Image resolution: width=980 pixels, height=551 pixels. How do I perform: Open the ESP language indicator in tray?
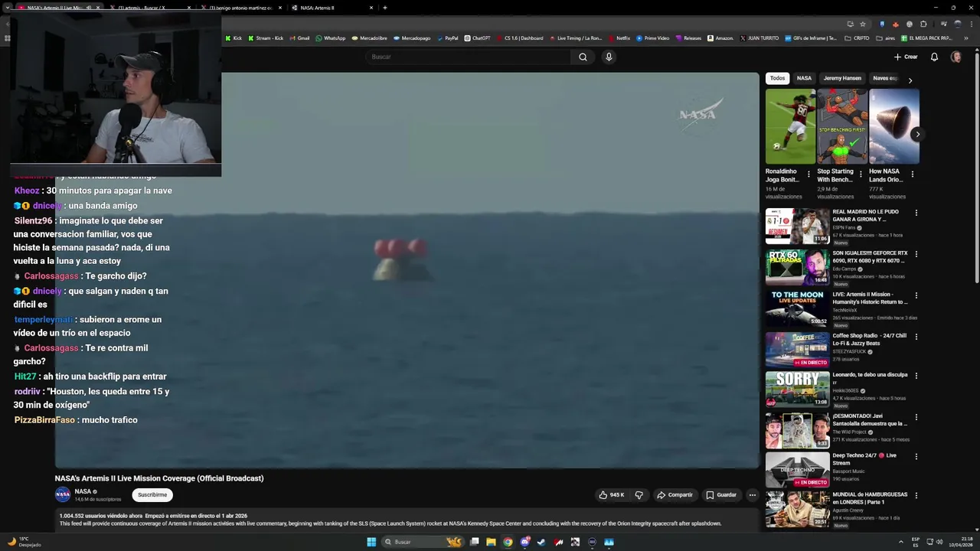pyautogui.click(x=916, y=542)
